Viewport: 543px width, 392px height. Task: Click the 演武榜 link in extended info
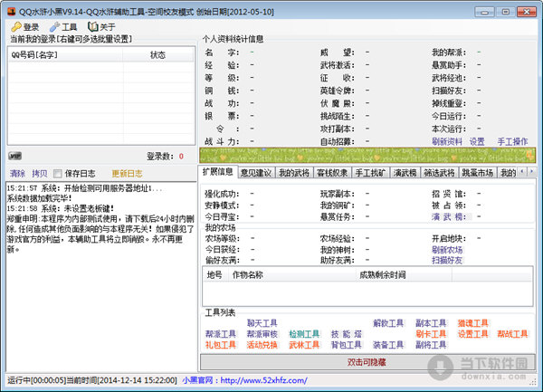click(448, 216)
